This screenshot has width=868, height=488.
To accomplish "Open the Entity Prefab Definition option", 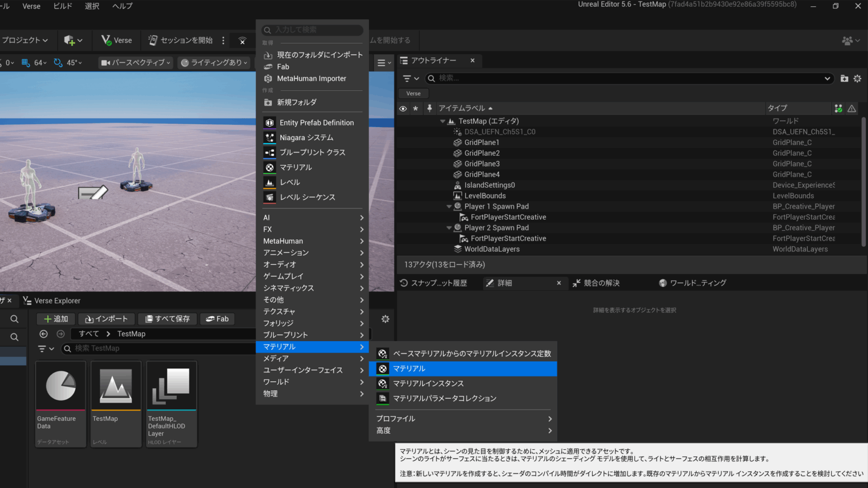I will click(316, 122).
